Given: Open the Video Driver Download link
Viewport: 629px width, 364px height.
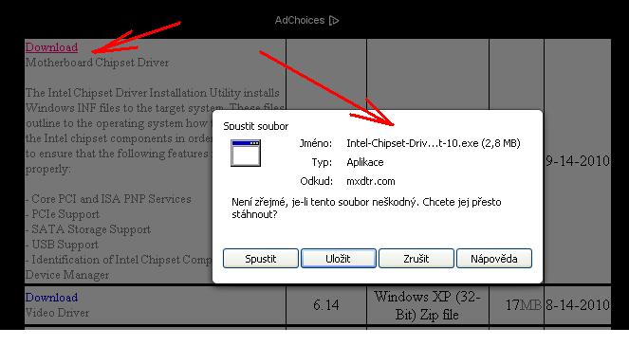Looking at the screenshot, I should click(51, 298).
